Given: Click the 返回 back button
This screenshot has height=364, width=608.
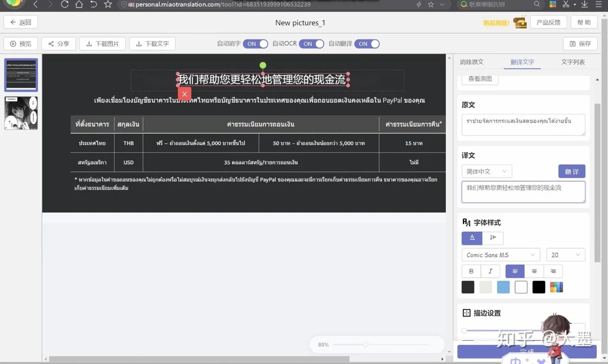Looking at the screenshot, I should [21, 22].
